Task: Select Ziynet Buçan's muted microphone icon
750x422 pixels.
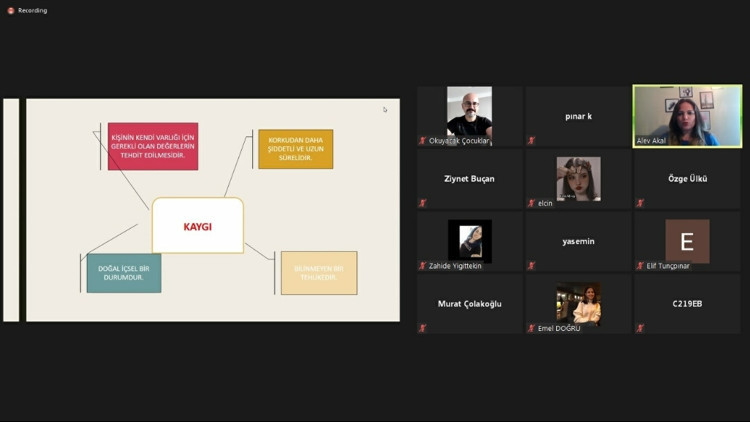Action: (x=423, y=203)
